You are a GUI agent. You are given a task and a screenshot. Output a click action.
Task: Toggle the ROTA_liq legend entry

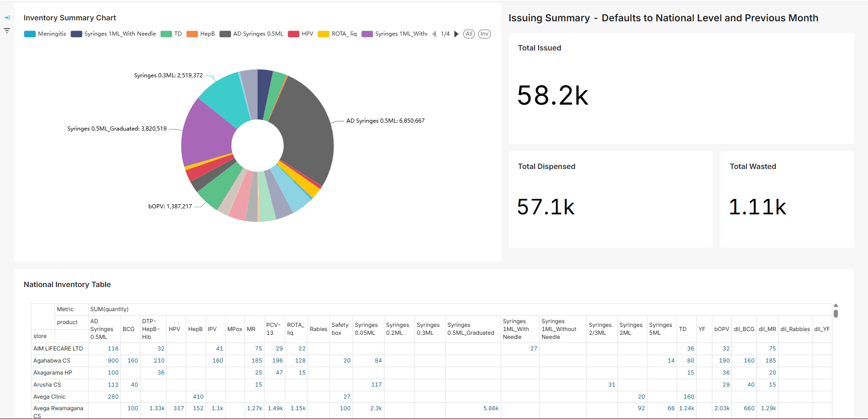tap(337, 33)
